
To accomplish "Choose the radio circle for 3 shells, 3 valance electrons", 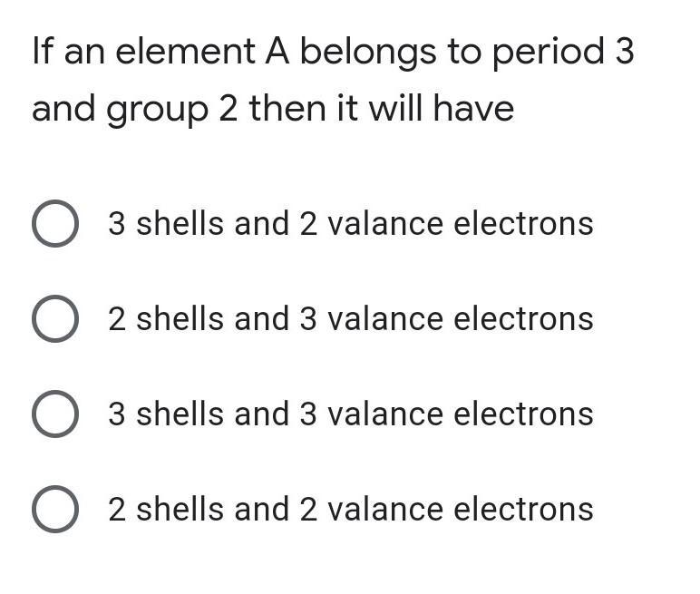I will click(55, 414).
